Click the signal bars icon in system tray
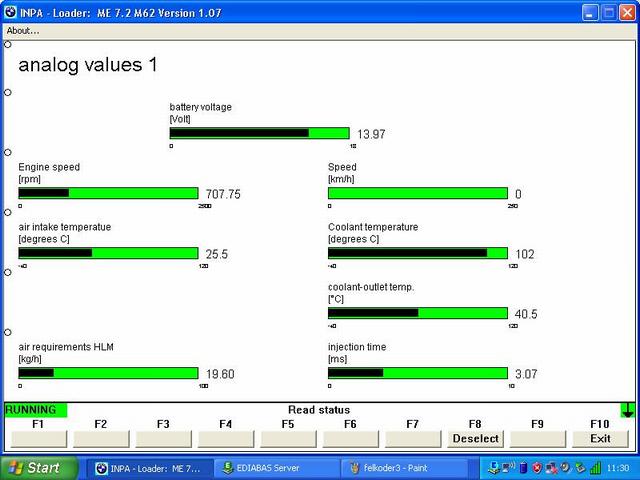Viewport: 640px width, 480px height. [x=595, y=467]
